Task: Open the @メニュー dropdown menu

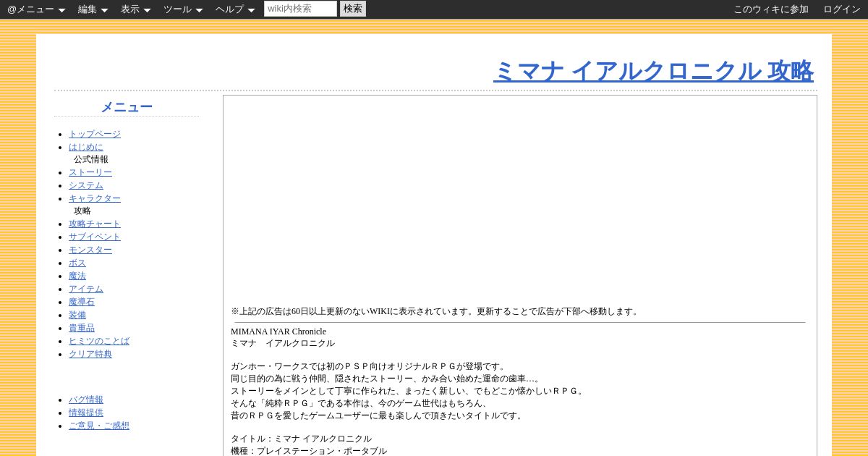Action: 36,9
